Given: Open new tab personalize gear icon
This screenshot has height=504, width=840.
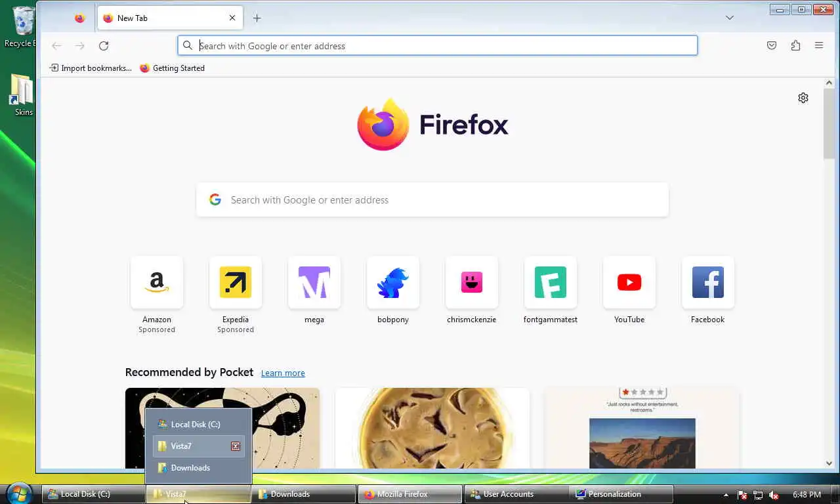Looking at the screenshot, I should tap(803, 98).
